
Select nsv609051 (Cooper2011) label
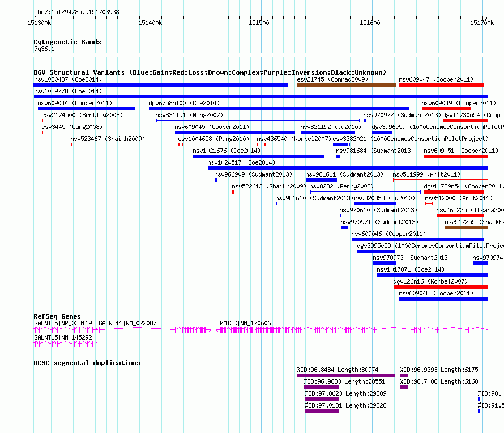point(461,151)
